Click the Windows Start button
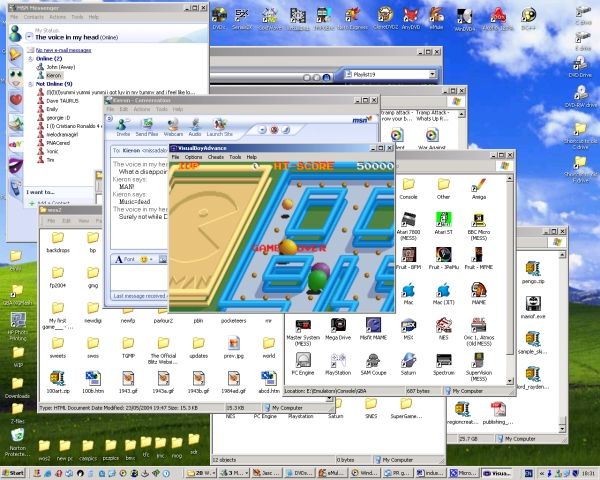 click(14, 472)
